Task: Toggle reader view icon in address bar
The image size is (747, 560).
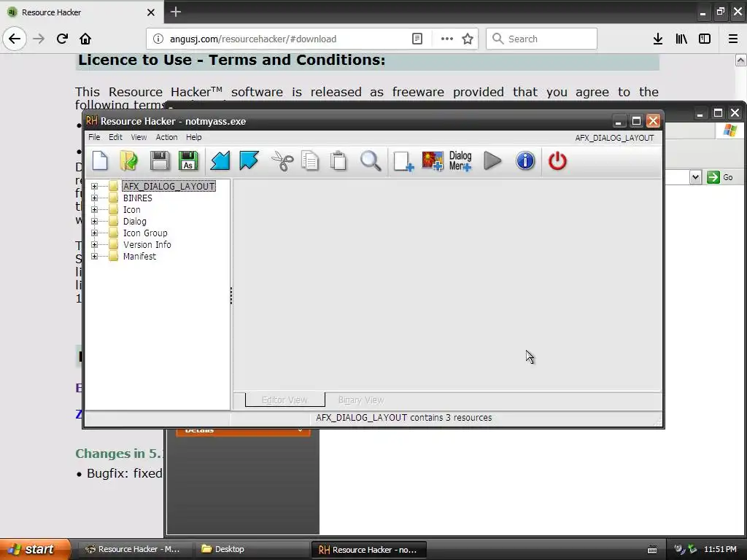Action: (417, 39)
